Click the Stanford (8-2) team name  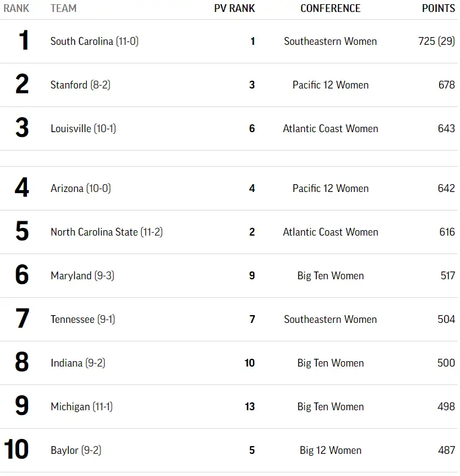[80, 85]
